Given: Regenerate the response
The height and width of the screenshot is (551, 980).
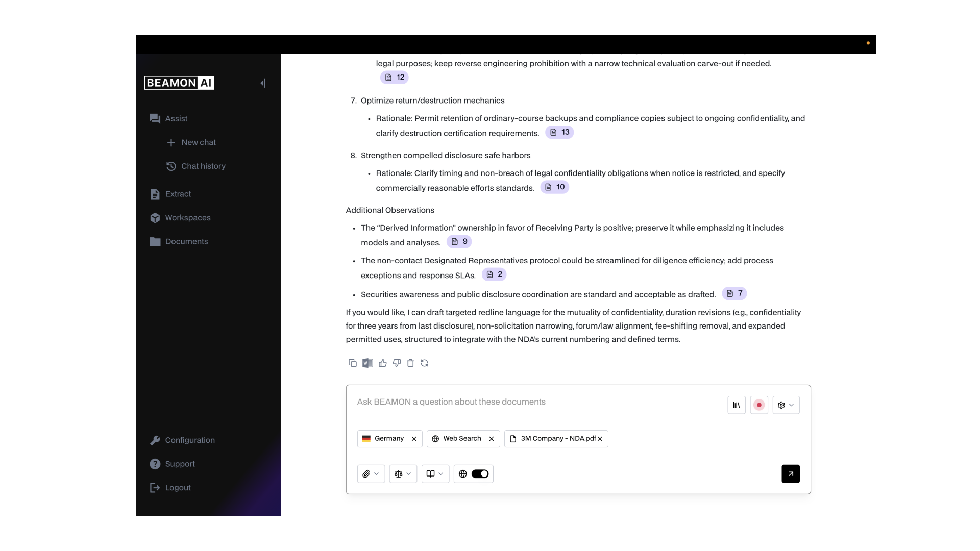Looking at the screenshot, I should coord(425,363).
